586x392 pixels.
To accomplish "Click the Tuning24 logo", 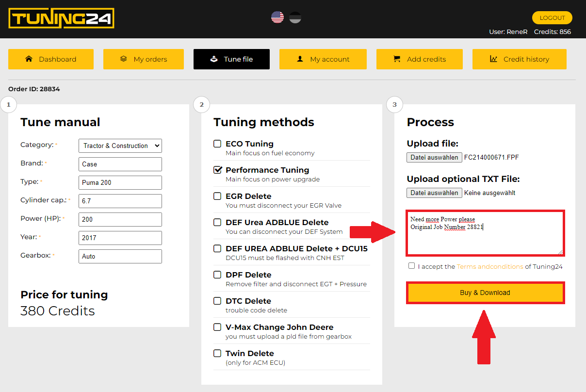I will [x=61, y=18].
